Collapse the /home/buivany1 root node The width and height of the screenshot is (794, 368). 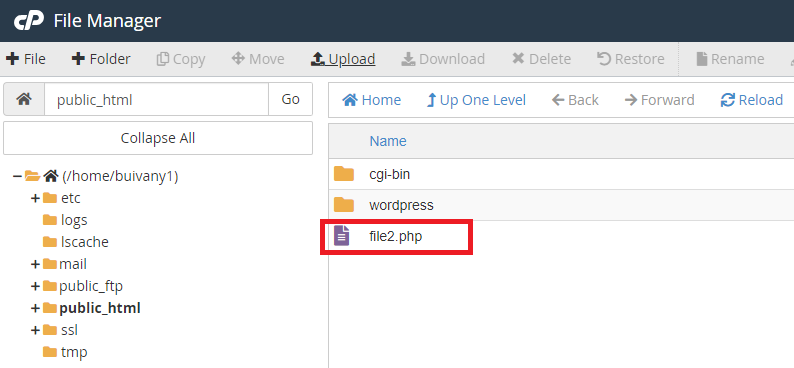pyautogui.click(x=17, y=176)
